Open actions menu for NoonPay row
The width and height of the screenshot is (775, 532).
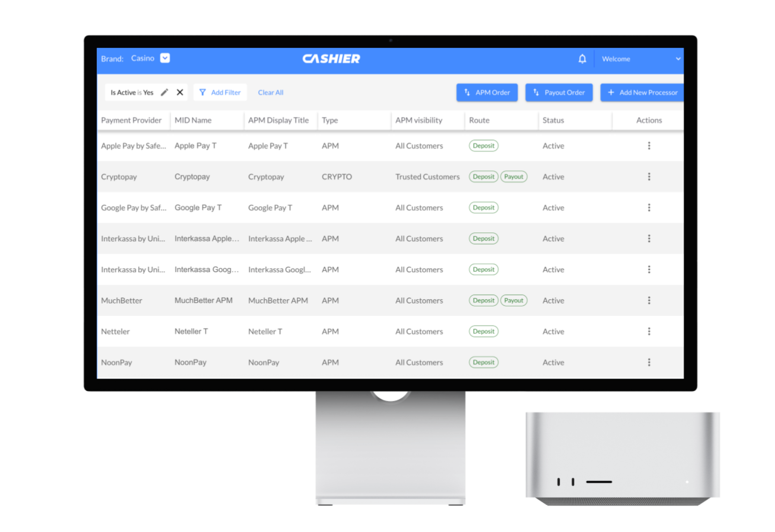(x=649, y=362)
